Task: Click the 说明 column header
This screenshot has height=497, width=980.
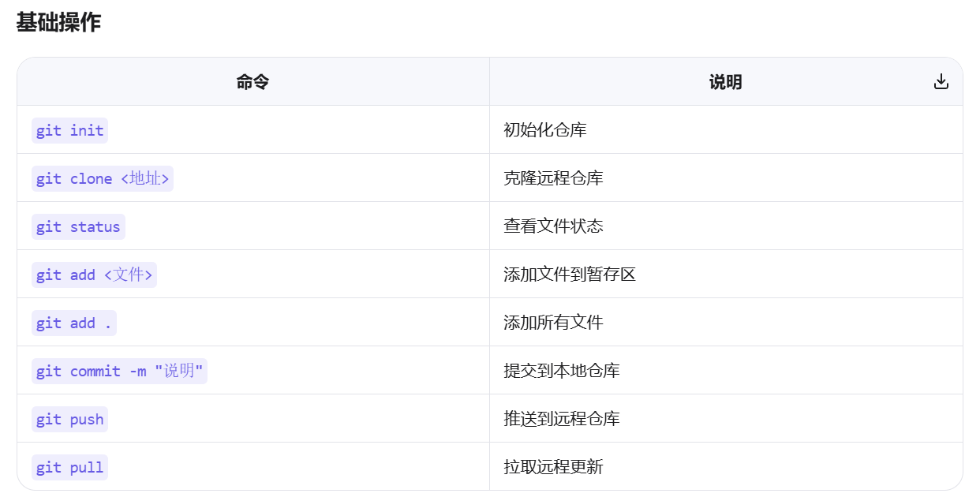Action: 725,82
